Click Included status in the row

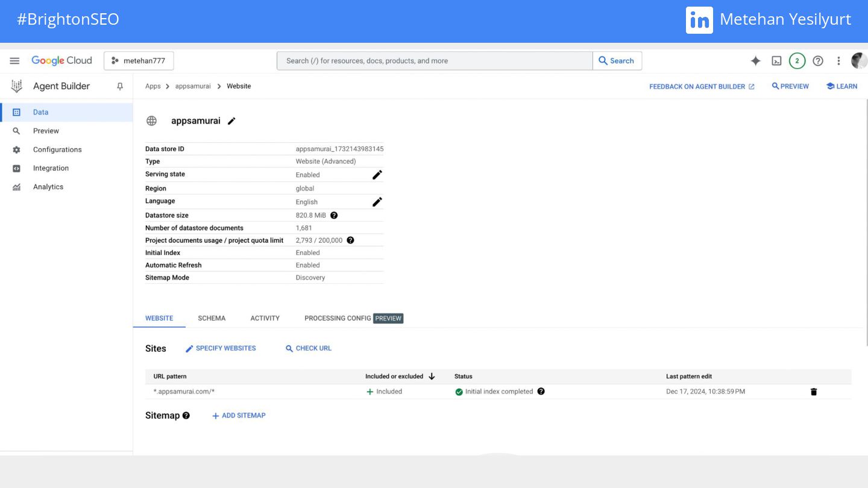pos(384,392)
